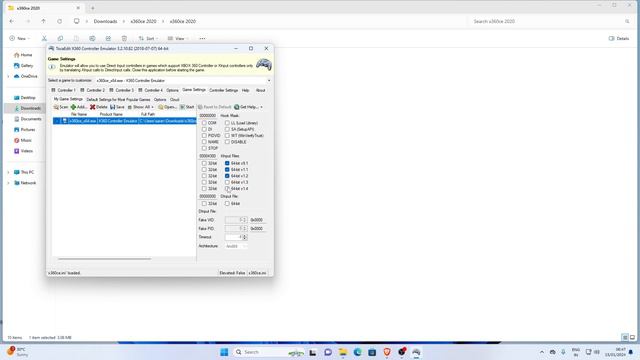
Task: Open the Get Help dropdown in x360ce toolbar
Action: [248, 107]
